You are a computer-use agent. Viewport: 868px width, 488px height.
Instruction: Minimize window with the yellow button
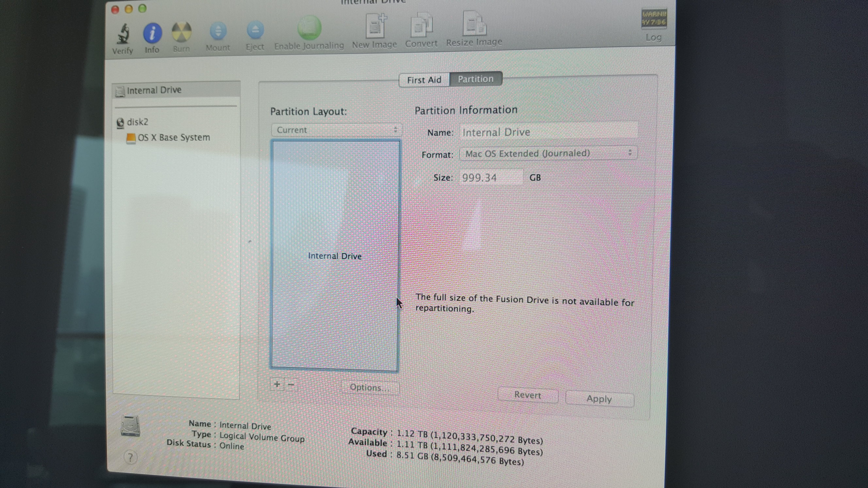129,9
